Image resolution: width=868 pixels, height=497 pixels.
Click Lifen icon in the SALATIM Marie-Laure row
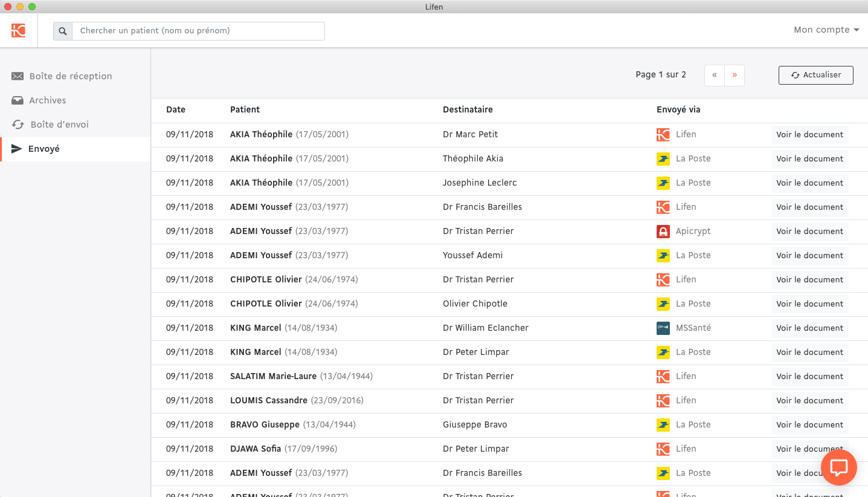pyautogui.click(x=663, y=377)
